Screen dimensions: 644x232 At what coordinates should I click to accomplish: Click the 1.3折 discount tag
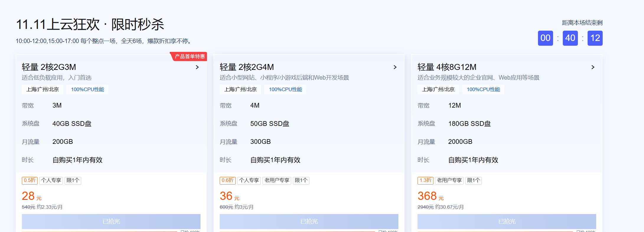425,180
